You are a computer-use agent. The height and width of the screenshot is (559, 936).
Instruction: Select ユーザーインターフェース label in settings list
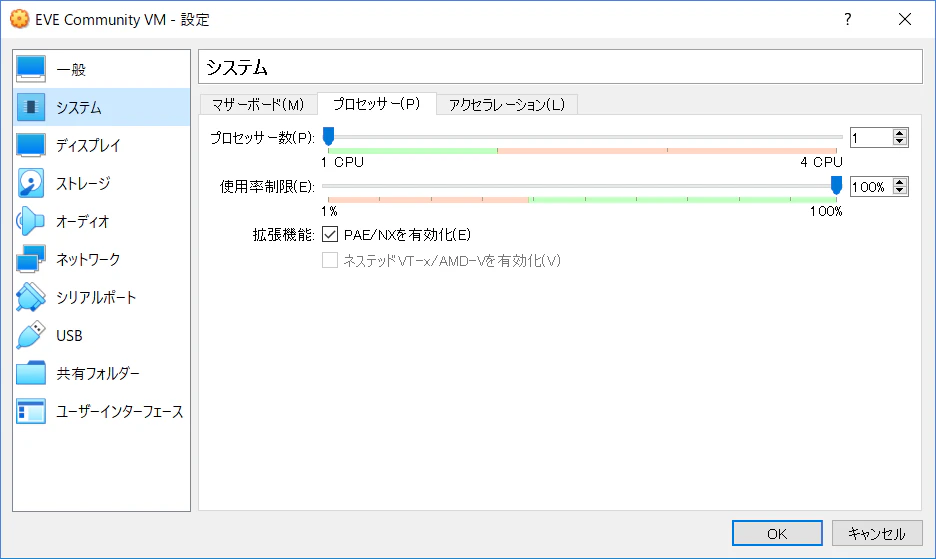tap(119, 411)
